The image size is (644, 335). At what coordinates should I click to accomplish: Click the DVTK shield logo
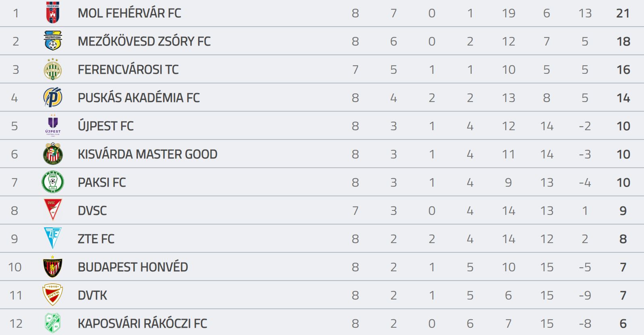[53, 295]
